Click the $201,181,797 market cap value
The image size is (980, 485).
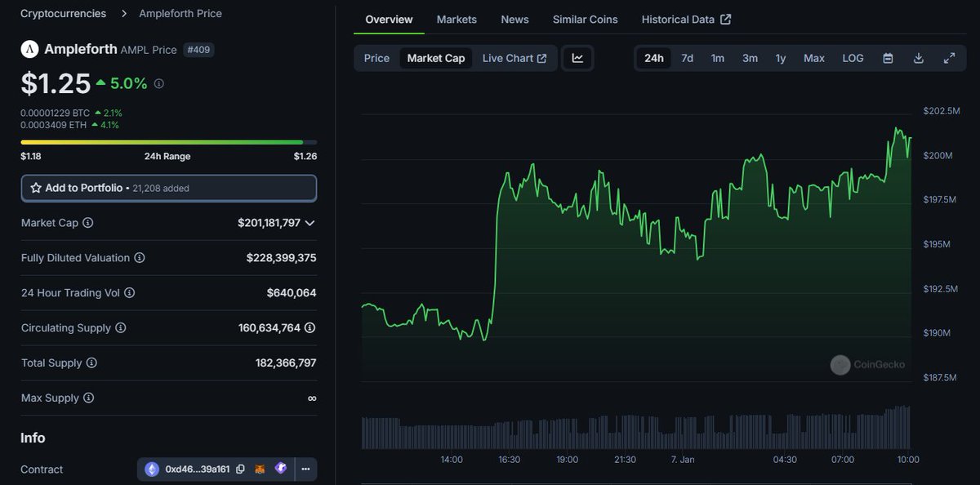(269, 223)
